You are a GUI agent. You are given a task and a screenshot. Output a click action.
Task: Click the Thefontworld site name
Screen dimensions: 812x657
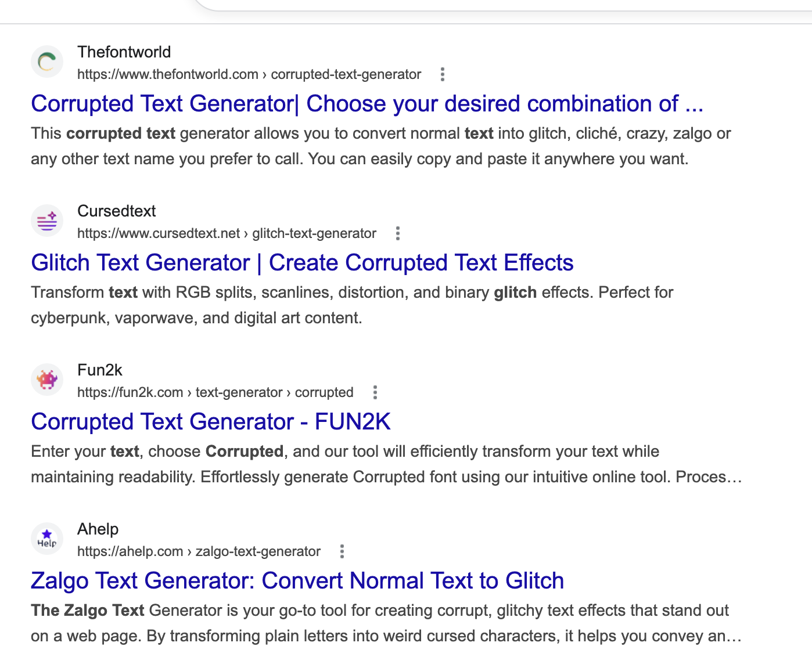click(124, 52)
